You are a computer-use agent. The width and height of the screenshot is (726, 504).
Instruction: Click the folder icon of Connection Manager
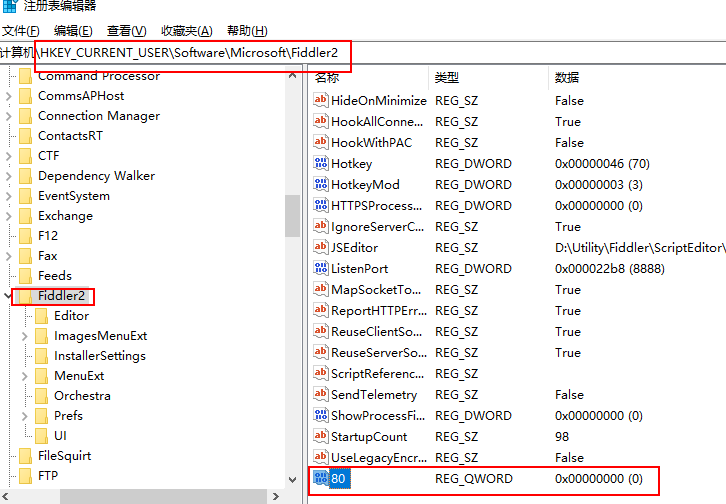[26, 116]
